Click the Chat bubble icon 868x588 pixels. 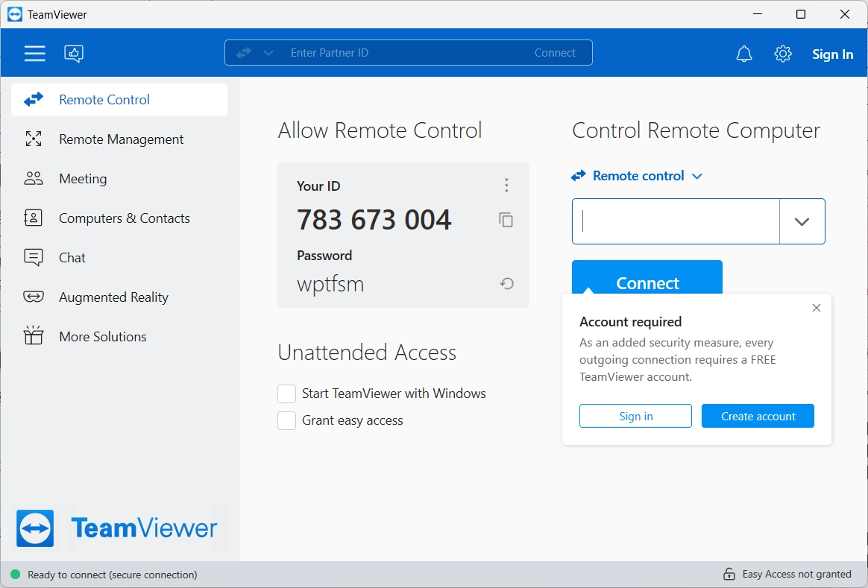tap(34, 257)
